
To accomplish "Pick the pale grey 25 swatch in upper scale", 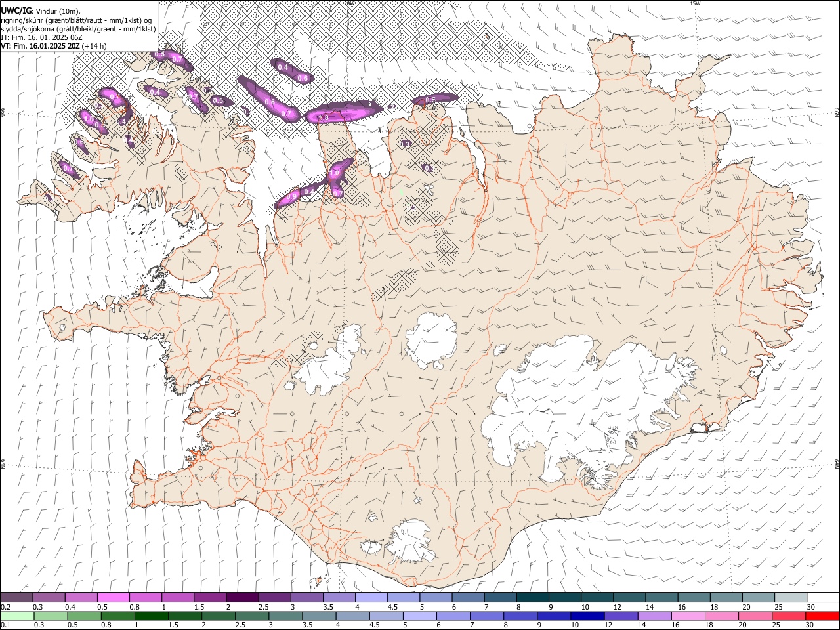I will pyautogui.click(x=791, y=597).
